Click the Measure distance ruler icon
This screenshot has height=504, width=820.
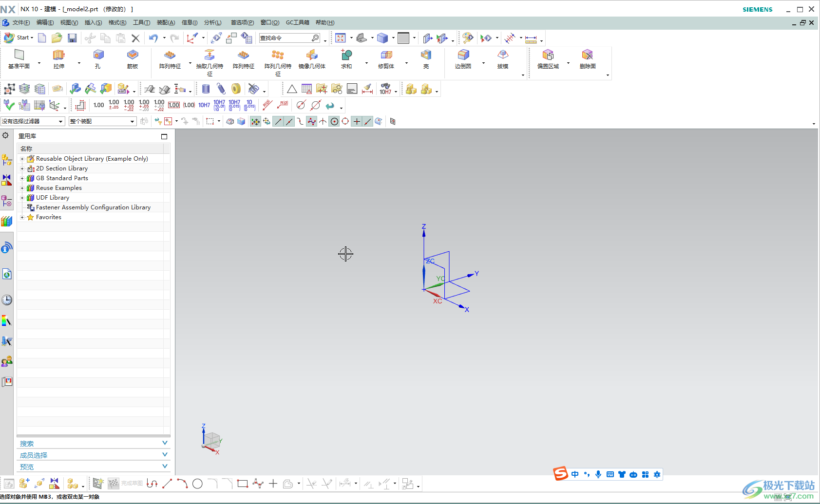(x=531, y=38)
